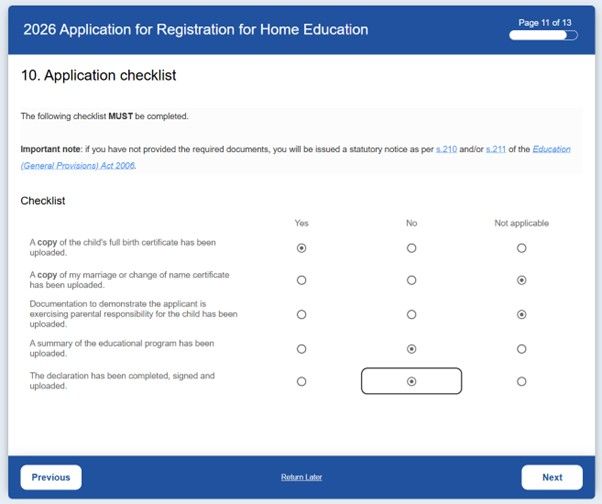Mark birth certificate as Not applicable
The image size is (602, 504).
point(521,248)
